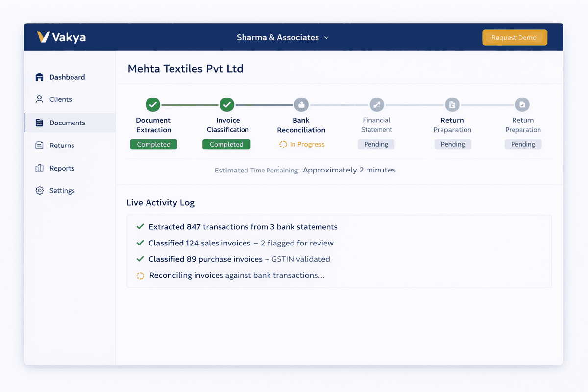Open Clients using the person icon
Screen dimensions: 588x392
click(39, 99)
